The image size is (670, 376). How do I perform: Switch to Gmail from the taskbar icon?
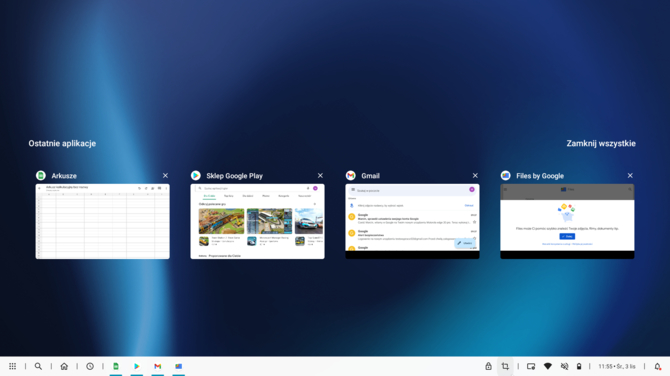(158, 366)
